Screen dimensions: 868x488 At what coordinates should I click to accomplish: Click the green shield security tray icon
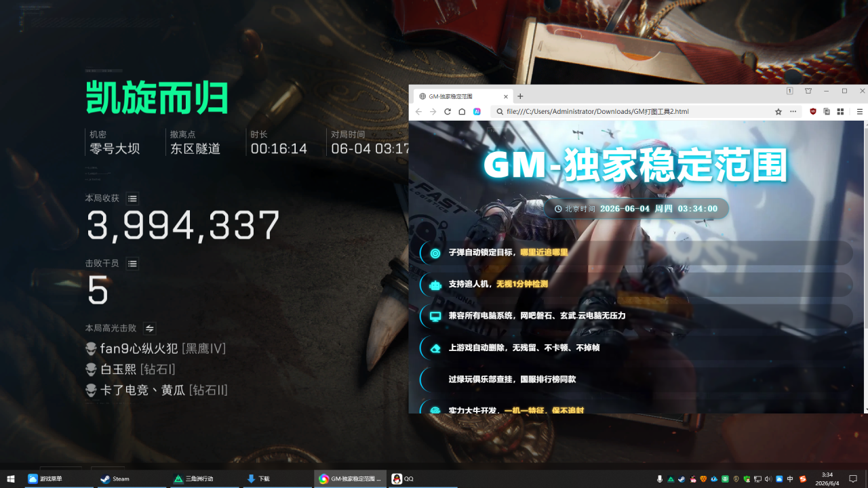click(x=747, y=479)
